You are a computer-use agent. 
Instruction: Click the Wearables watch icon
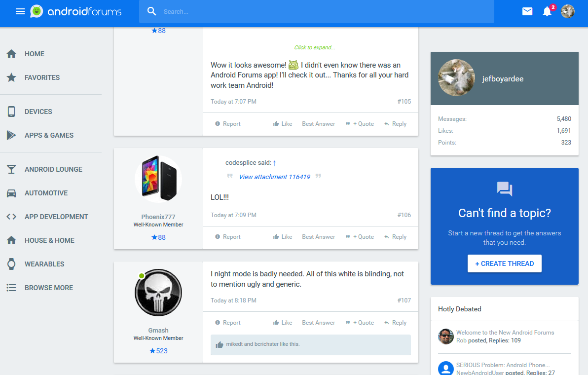click(11, 264)
